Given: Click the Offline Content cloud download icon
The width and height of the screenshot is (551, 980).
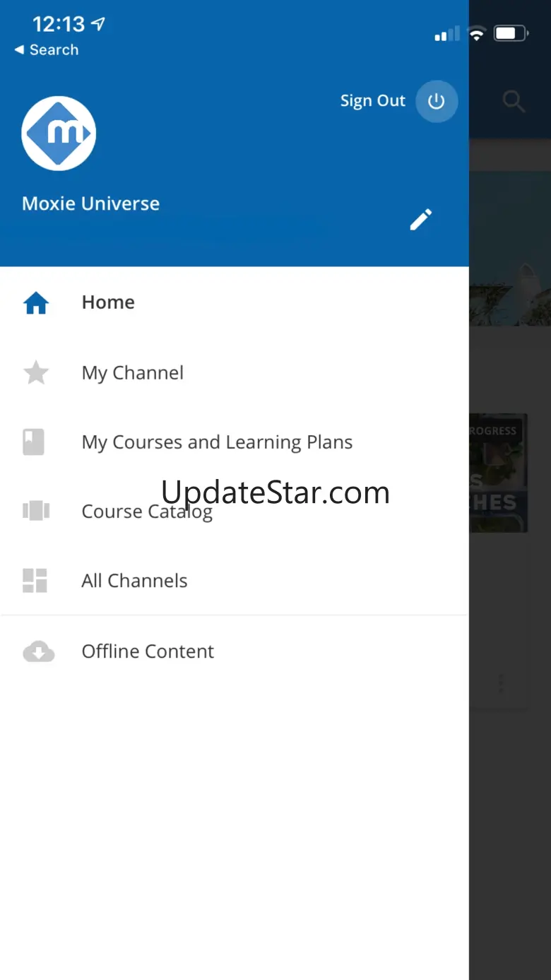Looking at the screenshot, I should 38,651.
